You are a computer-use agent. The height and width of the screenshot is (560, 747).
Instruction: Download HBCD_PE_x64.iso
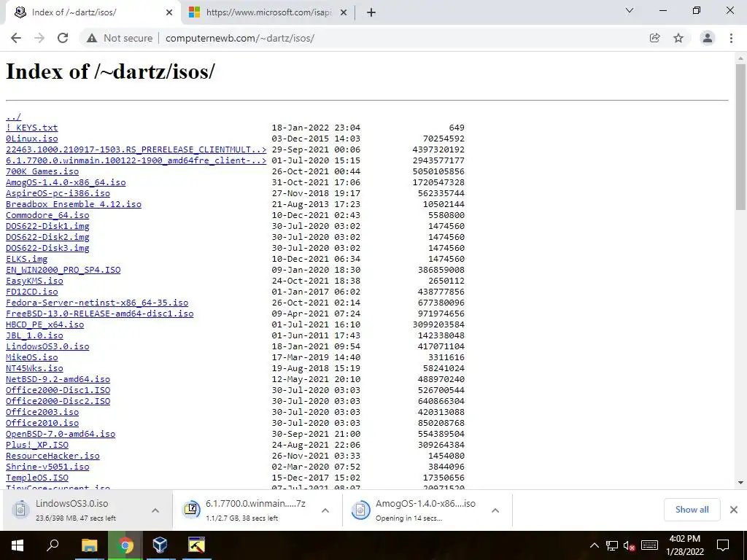44,324
